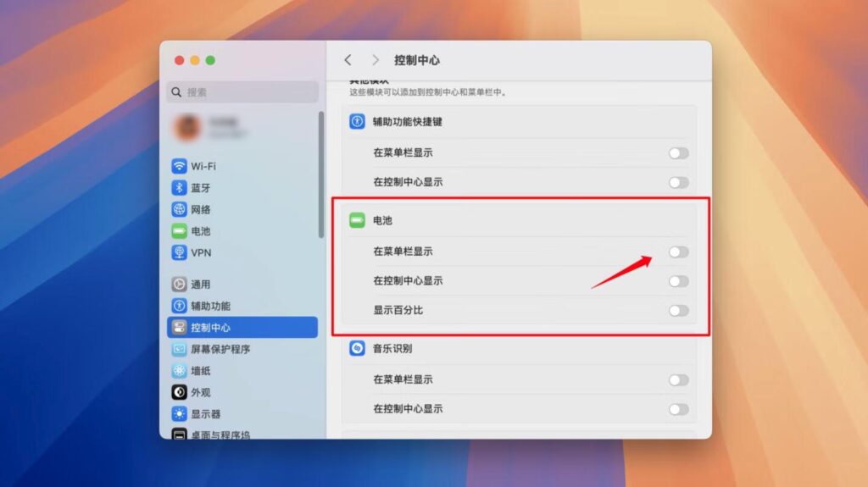The width and height of the screenshot is (868, 487).
Task: Click the 辅助功能快捷键 module icon
Action: point(357,121)
